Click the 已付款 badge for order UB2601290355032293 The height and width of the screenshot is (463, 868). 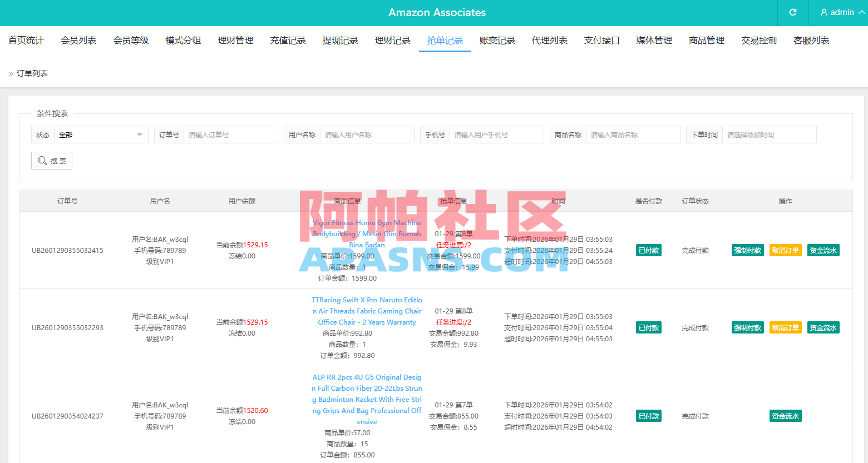click(649, 327)
